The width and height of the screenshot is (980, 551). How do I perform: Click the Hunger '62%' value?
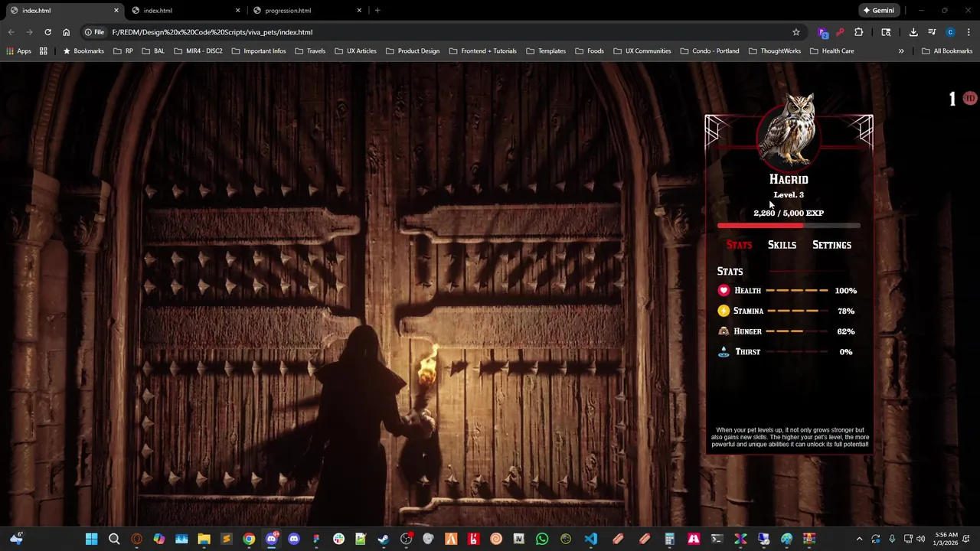(845, 331)
